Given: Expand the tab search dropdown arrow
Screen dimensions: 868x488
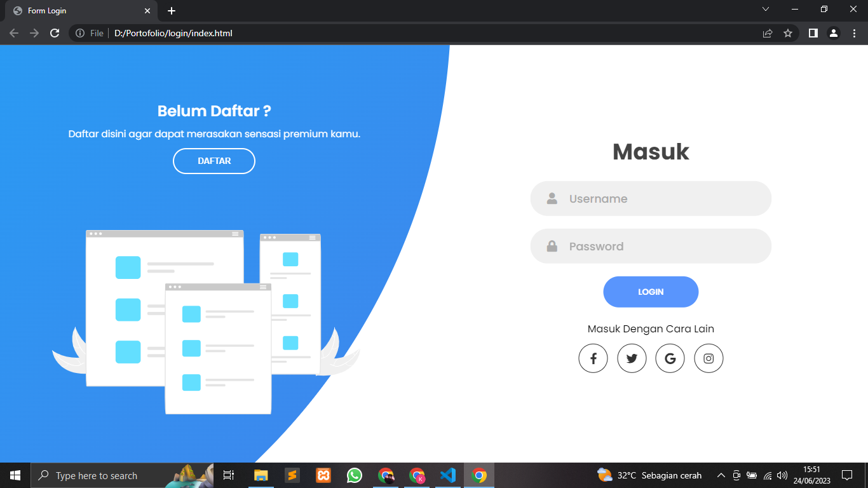Looking at the screenshot, I should coord(766,10).
